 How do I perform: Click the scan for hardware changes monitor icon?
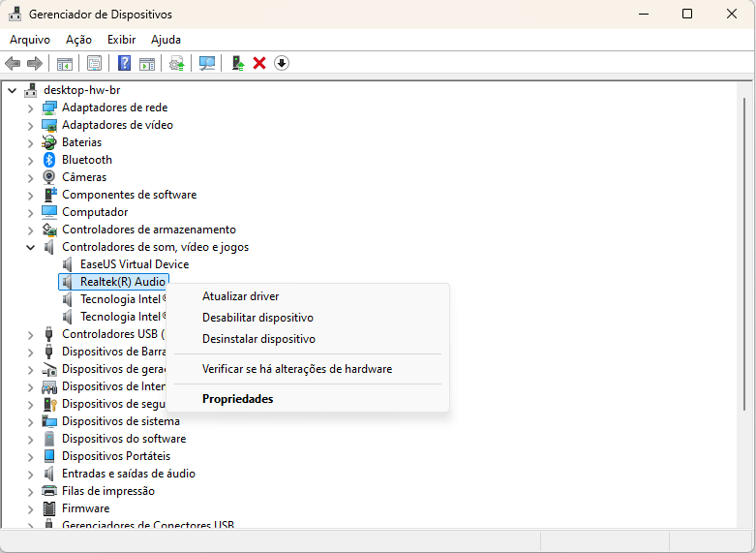point(206,63)
